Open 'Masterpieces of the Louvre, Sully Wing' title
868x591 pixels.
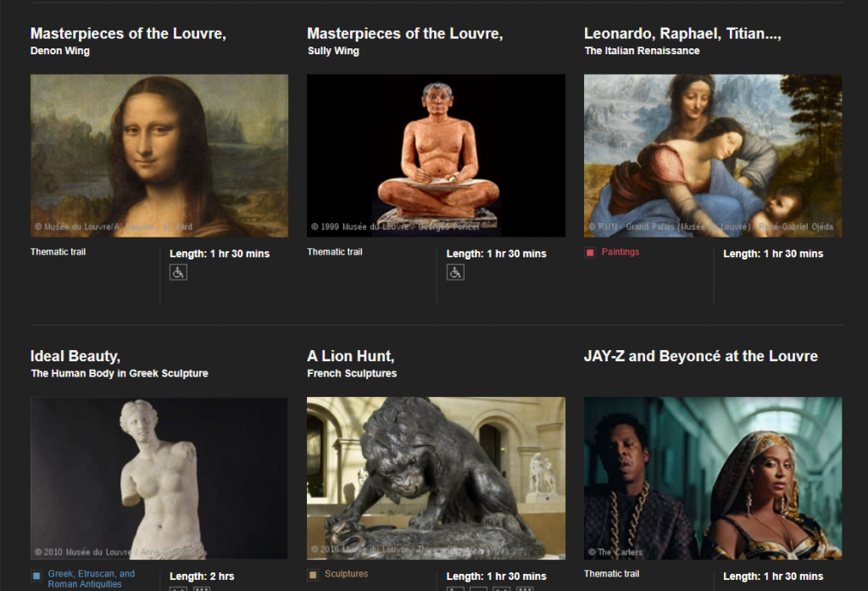click(x=404, y=34)
